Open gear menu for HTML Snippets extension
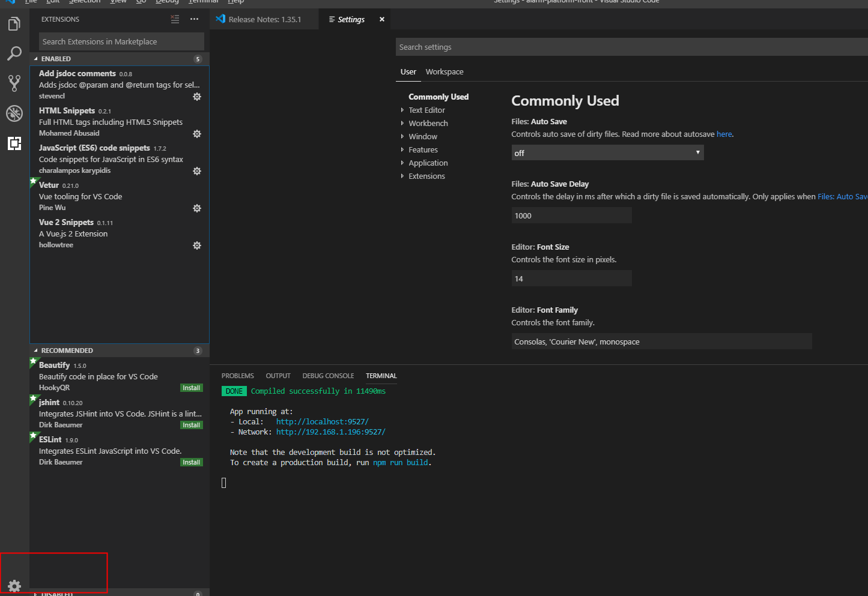868x596 pixels. pyautogui.click(x=197, y=134)
